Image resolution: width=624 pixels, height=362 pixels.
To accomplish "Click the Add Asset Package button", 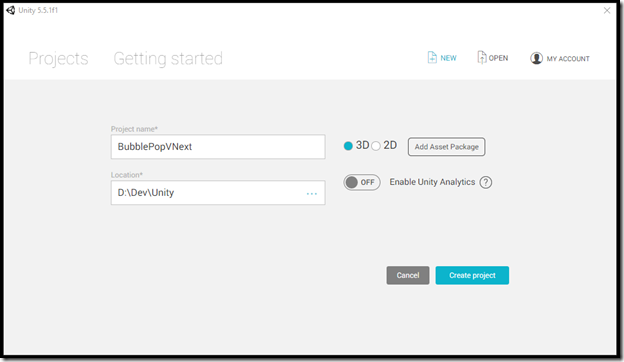I will pyautogui.click(x=446, y=147).
